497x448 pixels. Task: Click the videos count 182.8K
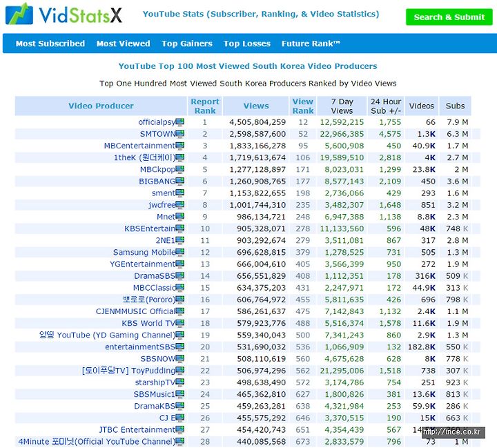tap(422, 347)
